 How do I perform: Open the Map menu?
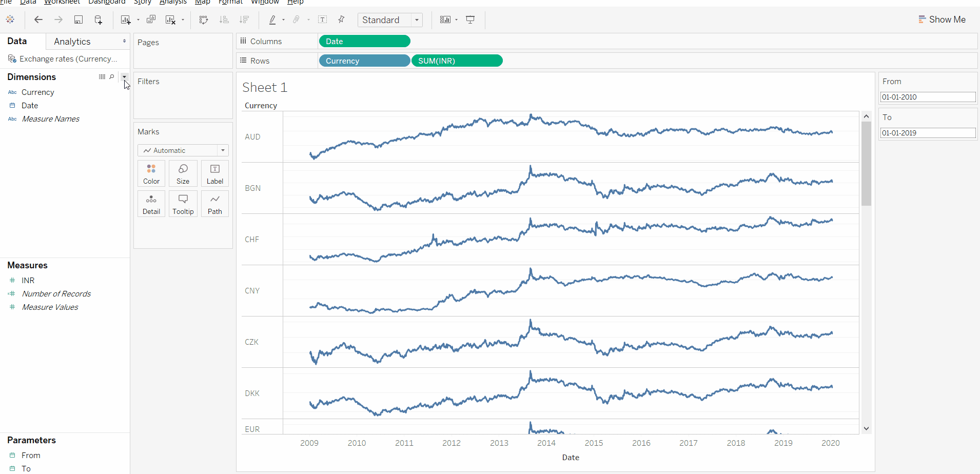[x=203, y=2]
